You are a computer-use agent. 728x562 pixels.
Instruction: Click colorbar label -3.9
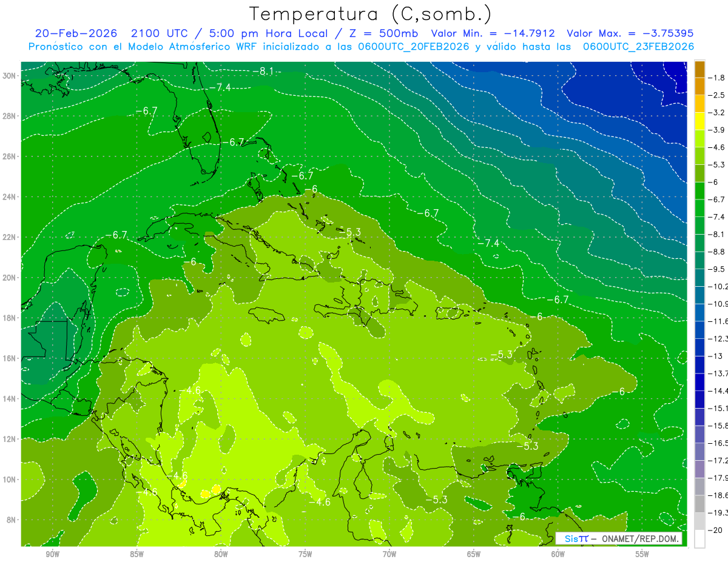click(718, 130)
